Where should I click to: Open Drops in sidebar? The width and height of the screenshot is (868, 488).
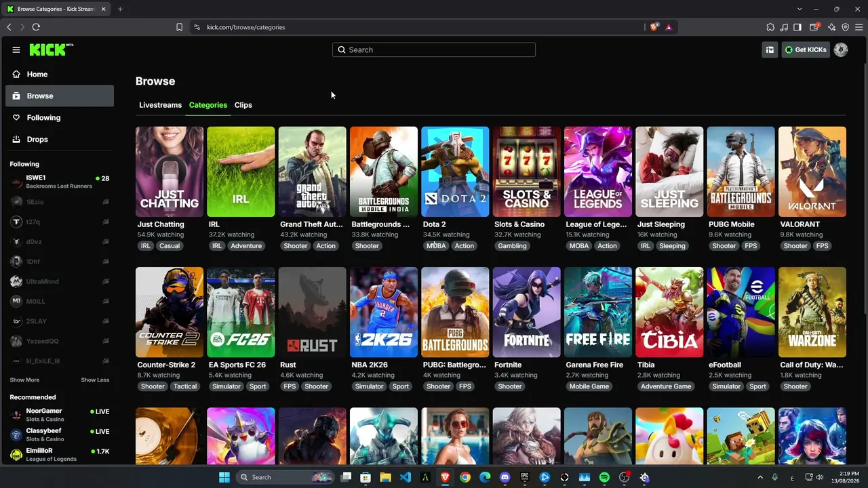(x=60, y=140)
